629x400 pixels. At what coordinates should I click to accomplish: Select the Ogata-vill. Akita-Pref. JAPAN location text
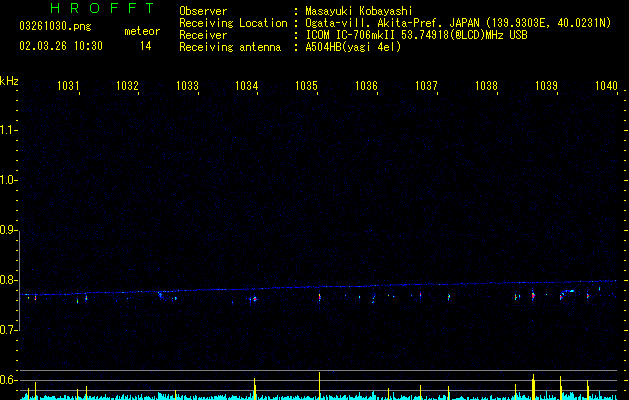[458, 23]
